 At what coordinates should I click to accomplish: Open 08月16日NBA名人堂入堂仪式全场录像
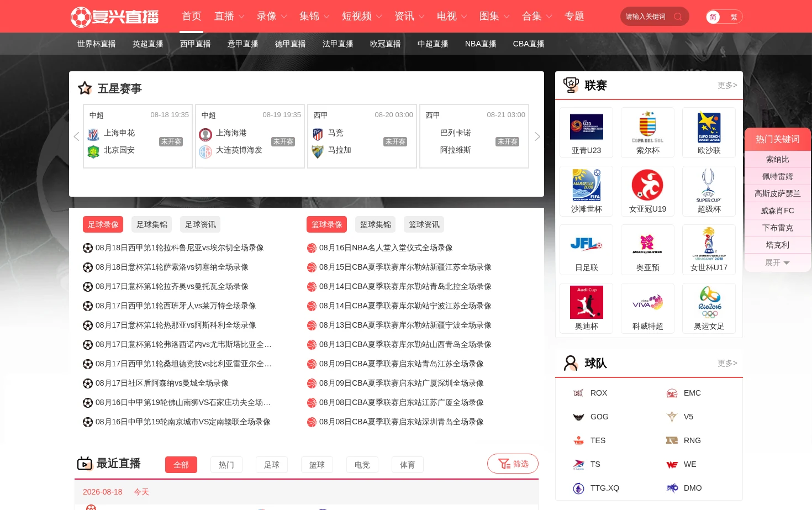point(386,248)
